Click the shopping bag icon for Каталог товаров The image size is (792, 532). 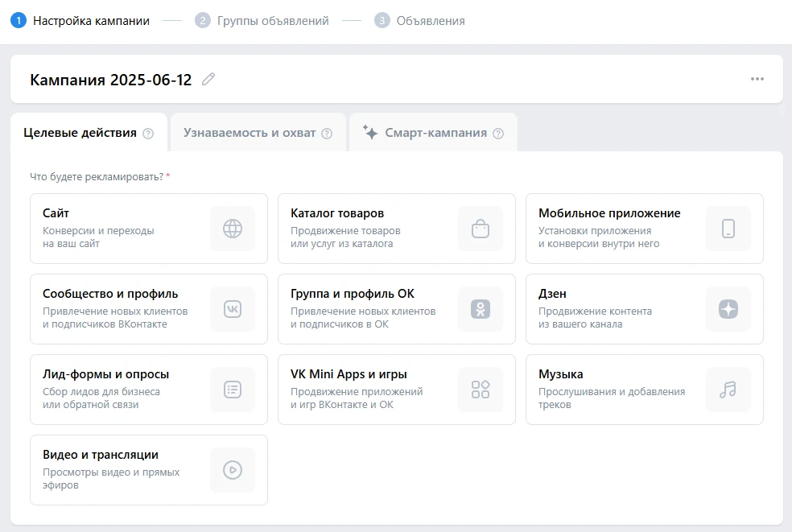[481, 229]
